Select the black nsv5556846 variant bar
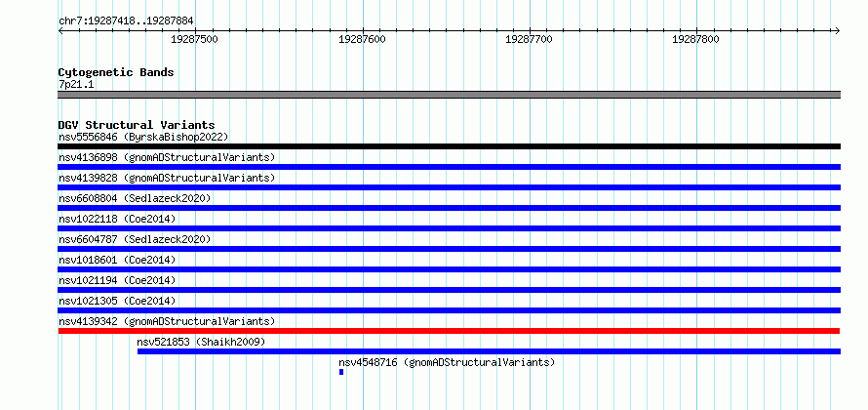This screenshot has height=410, width=868. pyautogui.click(x=449, y=146)
